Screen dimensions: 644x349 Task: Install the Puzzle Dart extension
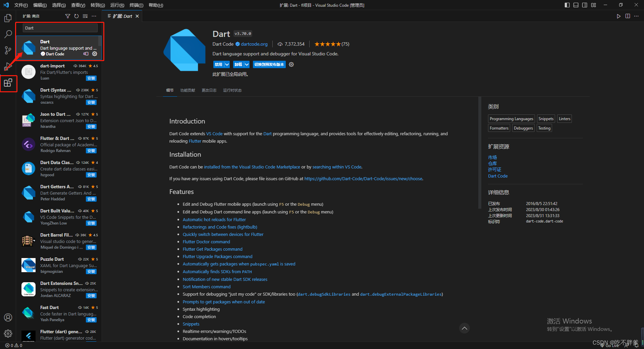91,271
